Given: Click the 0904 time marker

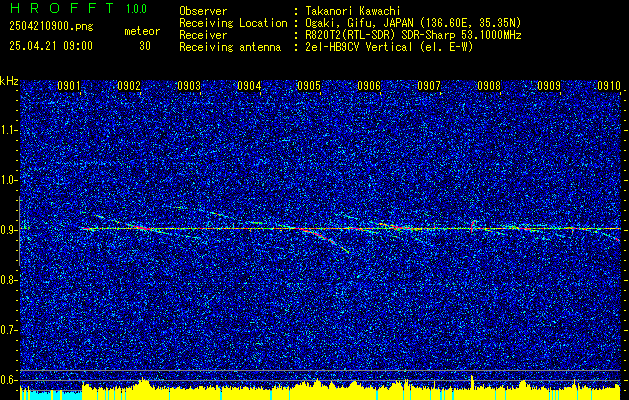Looking at the screenshot, I should click(x=249, y=85).
